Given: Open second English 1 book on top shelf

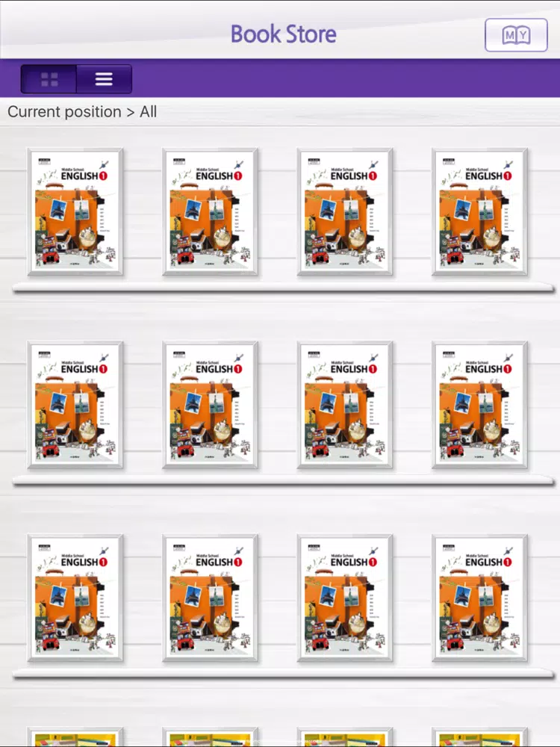Looking at the screenshot, I should [210, 211].
